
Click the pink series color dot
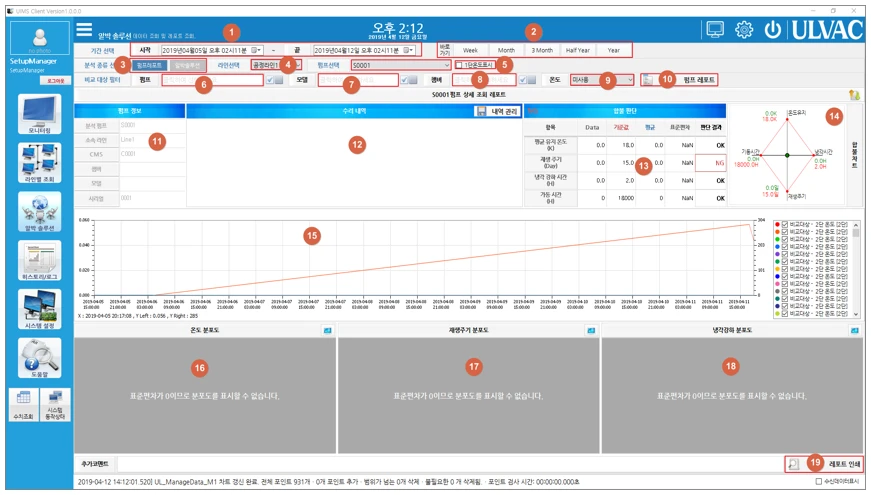[777, 284]
